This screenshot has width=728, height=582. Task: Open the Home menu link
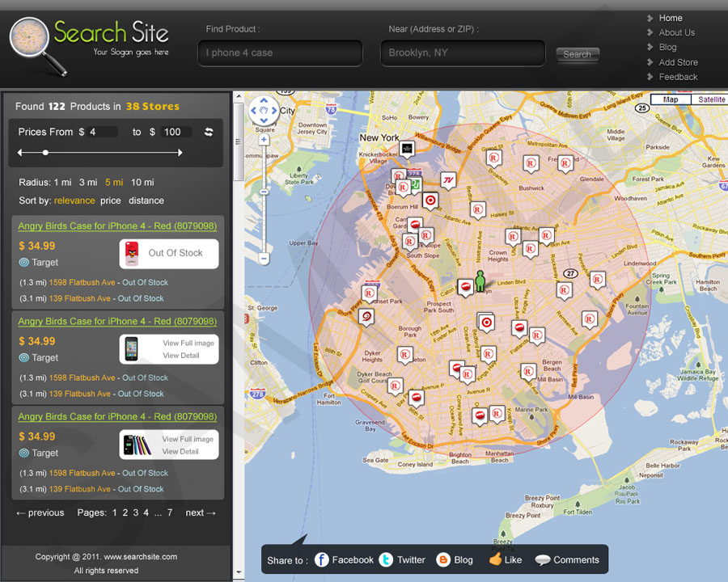click(671, 18)
